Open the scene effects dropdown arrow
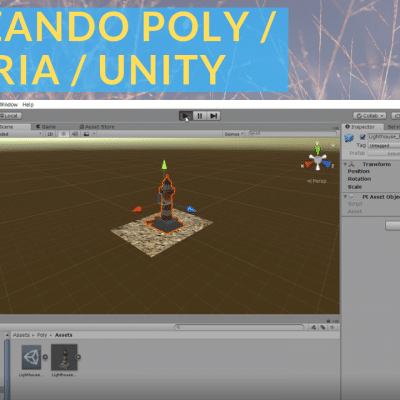 pos(94,134)
